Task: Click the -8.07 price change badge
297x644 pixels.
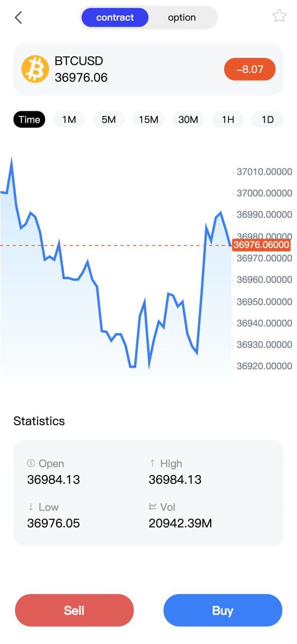Action: pos(250,69)
